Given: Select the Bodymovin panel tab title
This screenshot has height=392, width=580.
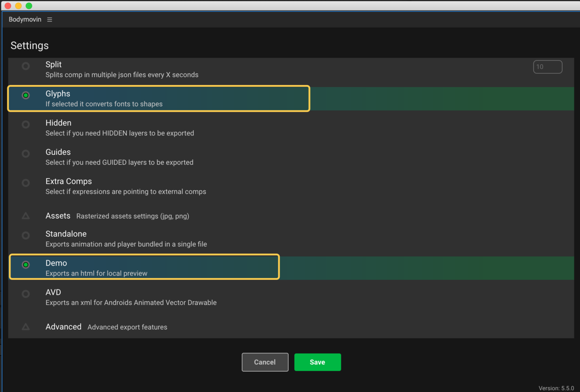Looking at the screenshot, I should pyautogui.click(x=25, y=20).
